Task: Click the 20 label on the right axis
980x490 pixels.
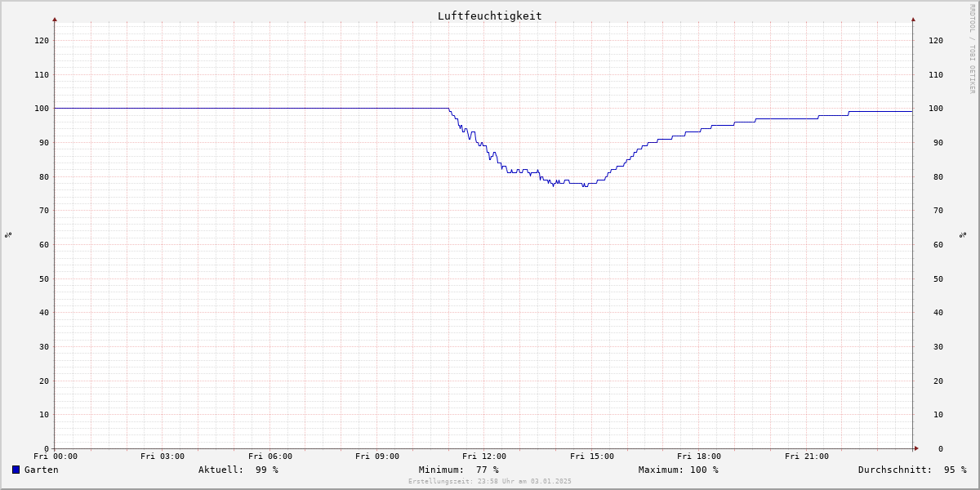Action: 938,381
